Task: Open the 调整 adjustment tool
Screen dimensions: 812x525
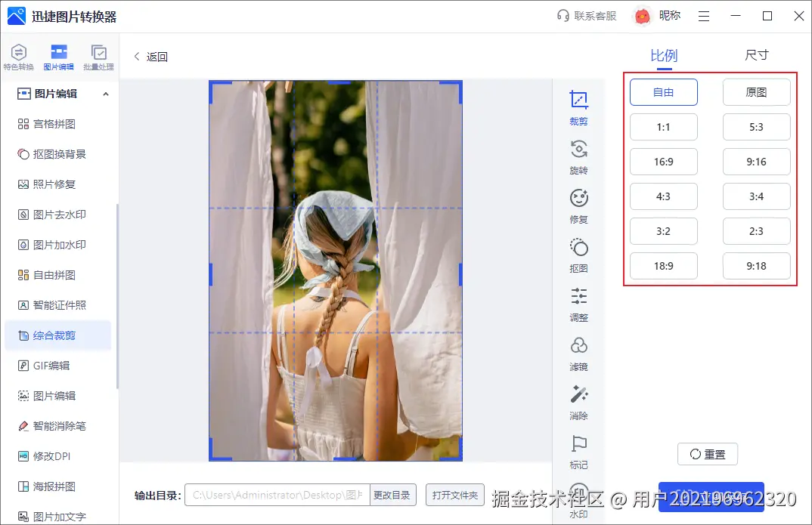Action: click(x=578, y=304)
